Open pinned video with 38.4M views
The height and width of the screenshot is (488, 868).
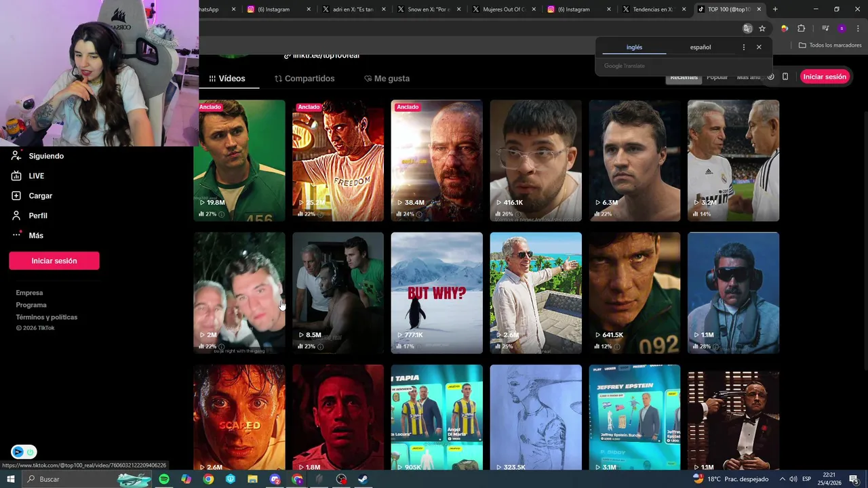point(437,161)
